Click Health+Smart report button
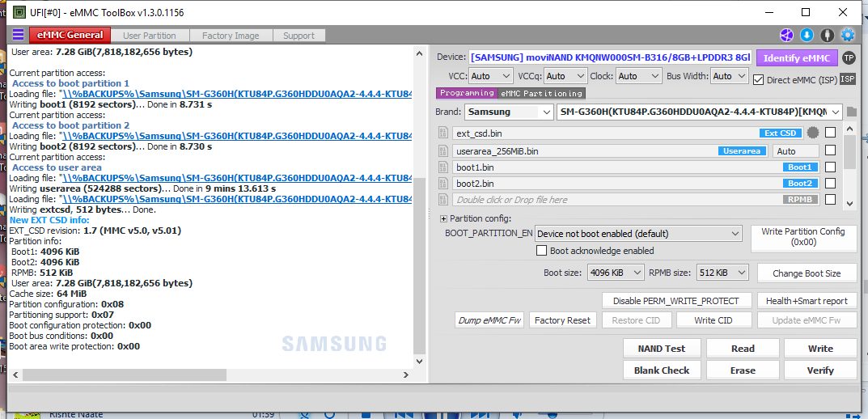 [x=807, y=301]
